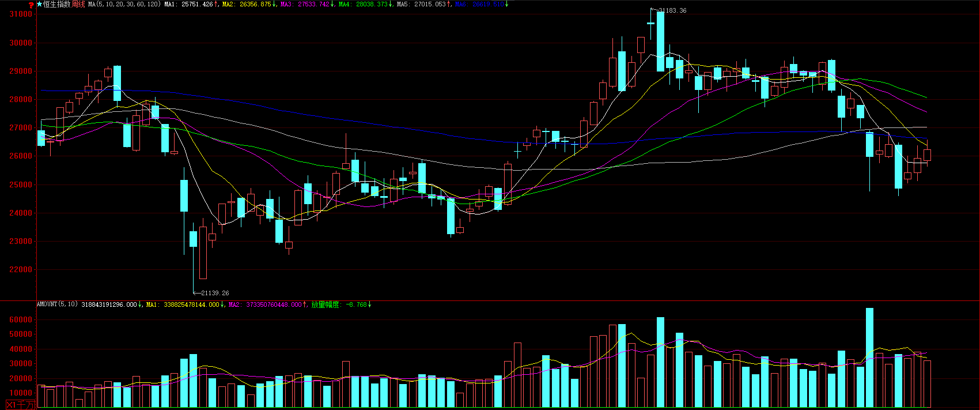Click the red question mark help icon
980x410 pixels.
point(31,5)
